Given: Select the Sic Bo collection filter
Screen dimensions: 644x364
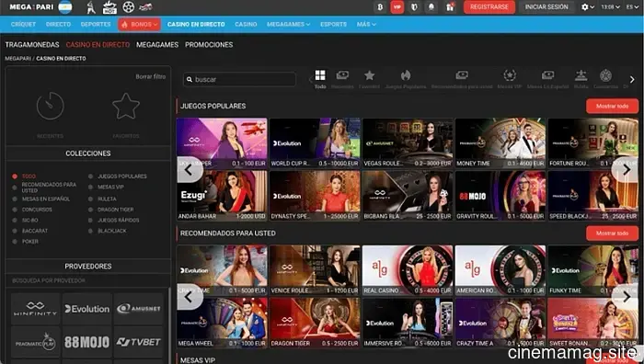Looking at the screenshot, I should pos(26,221).
